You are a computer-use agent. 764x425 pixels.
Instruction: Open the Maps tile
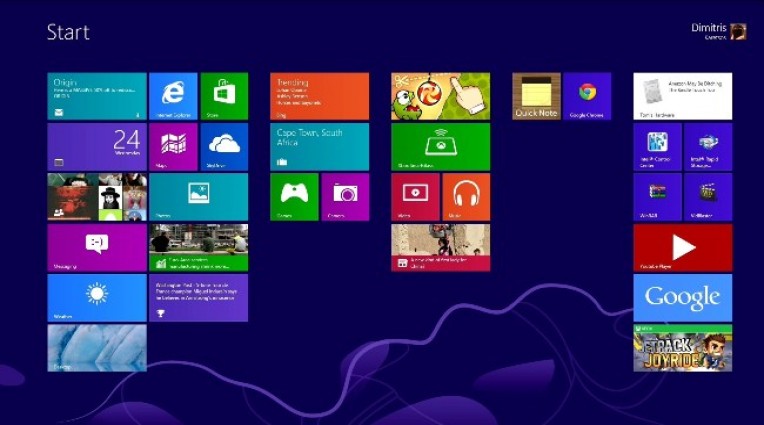[173, 146]
